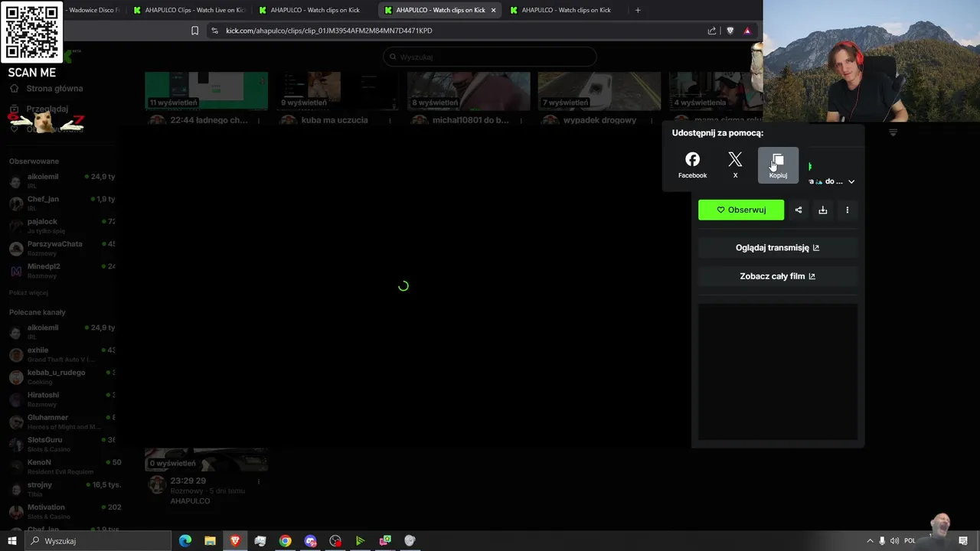Screen dimensions: 980x551
Task: Click the site info icon beside URL
Action: (214, 31)
